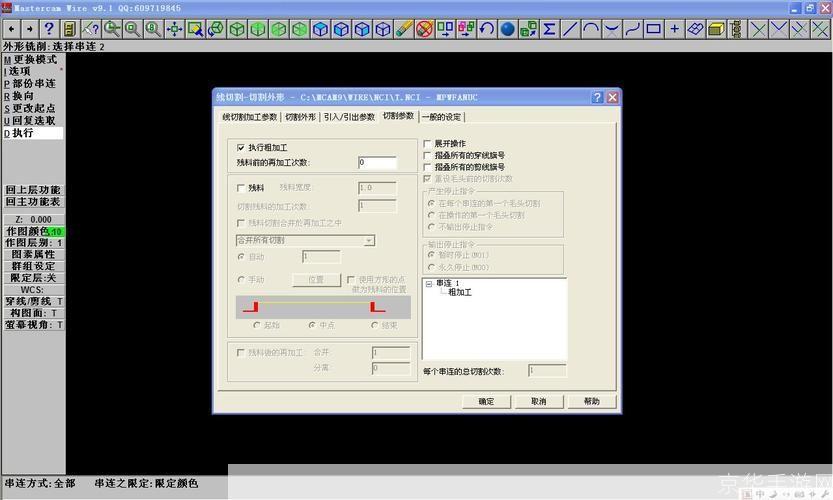Screen dimensions: 833x500
Task: Select the create arc tool icon
Action: pos(591,29)
